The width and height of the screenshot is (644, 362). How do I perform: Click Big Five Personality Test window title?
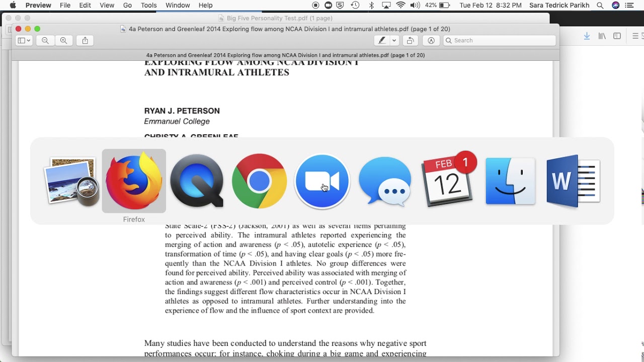(x=279, y=18)
